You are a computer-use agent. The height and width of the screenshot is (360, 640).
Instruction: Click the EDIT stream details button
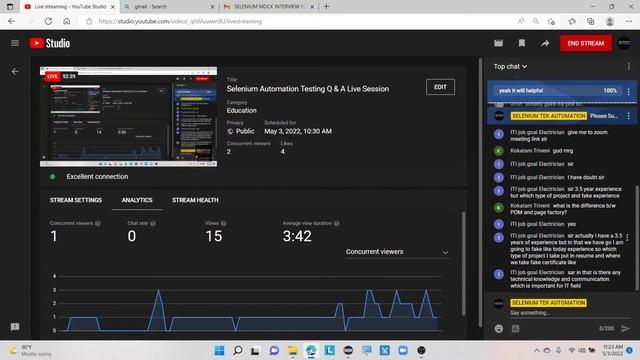pyautogui.click(x=440, y=87)
